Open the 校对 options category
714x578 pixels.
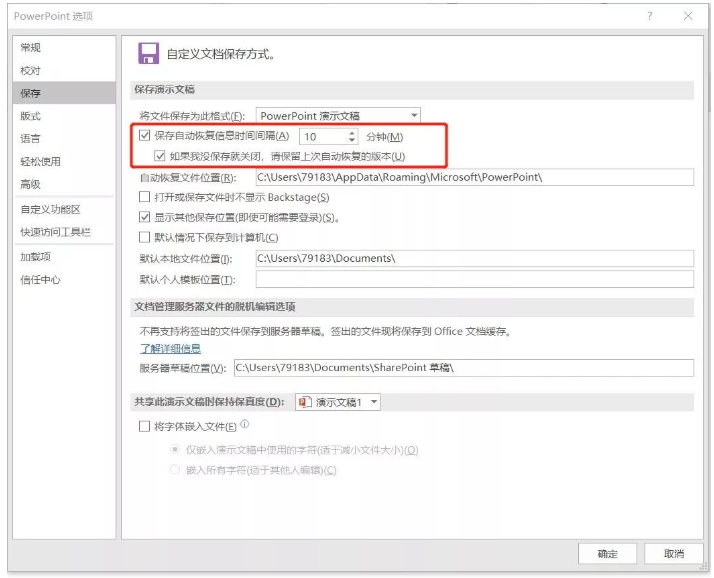pos(64,71)
